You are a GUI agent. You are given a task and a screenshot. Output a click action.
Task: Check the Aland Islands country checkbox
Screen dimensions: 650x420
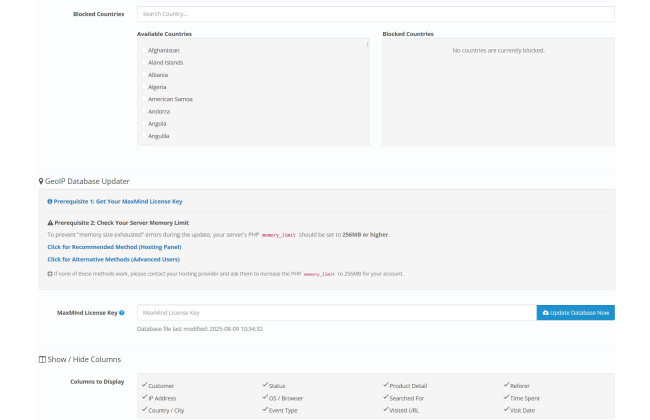coord(144,62)
